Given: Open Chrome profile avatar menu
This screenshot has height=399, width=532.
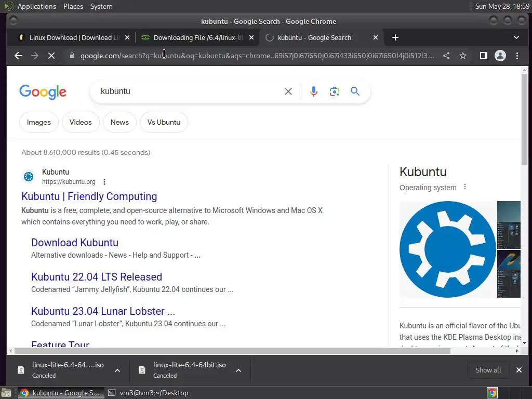Looking at the screenshot, I should [x=500, y=56].
